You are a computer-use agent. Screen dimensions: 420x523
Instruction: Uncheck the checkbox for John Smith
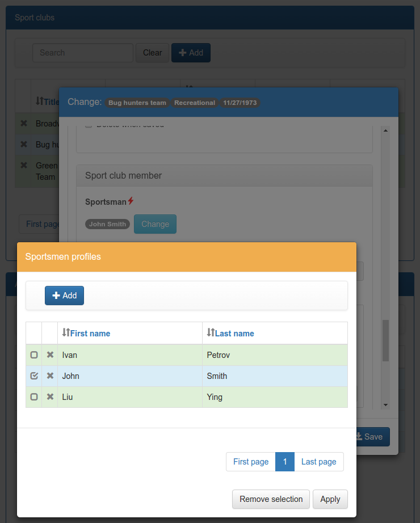coord(34,376)
